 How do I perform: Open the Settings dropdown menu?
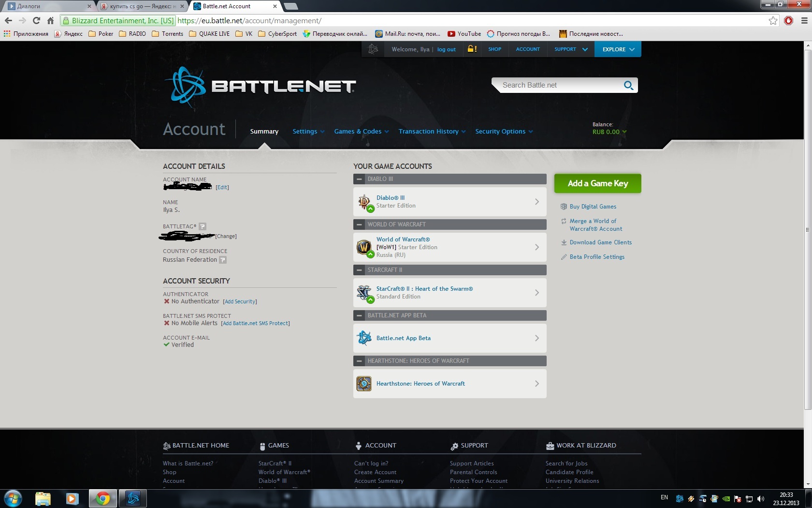tap(308, 132)
